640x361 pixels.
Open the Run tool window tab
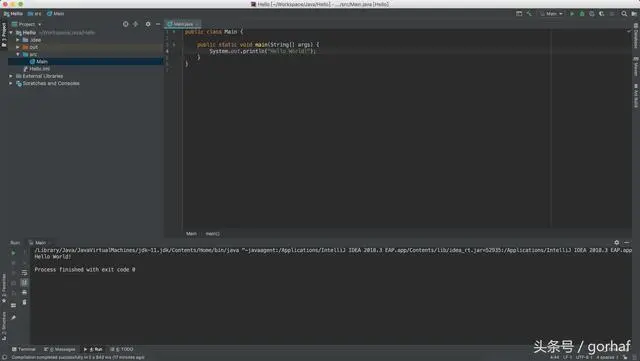(93, 350)
